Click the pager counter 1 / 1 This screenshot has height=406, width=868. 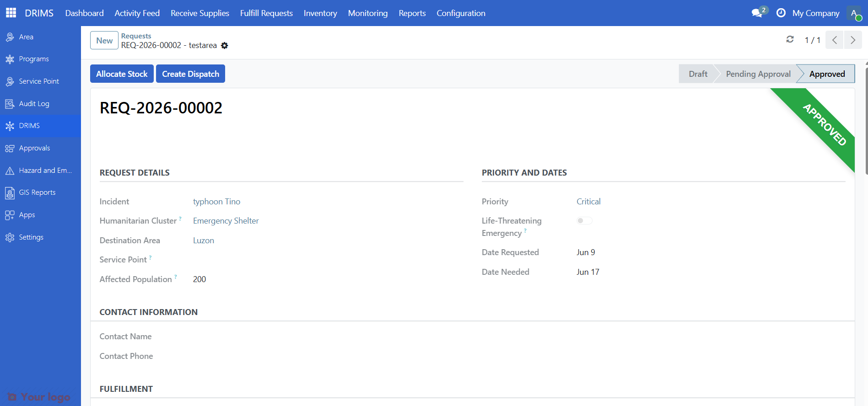pos(813,40)
